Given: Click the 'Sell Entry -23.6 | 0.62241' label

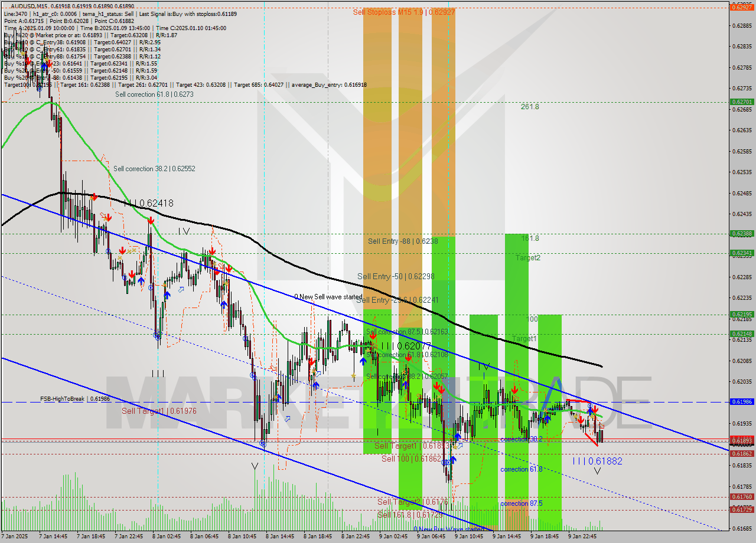Looking at the screenshot, I should click(397, 300).
